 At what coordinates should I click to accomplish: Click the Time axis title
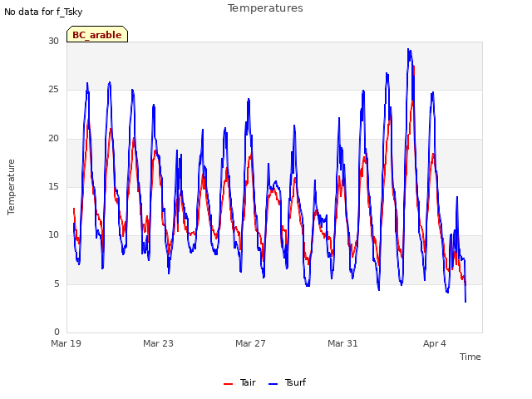point(470,357)
